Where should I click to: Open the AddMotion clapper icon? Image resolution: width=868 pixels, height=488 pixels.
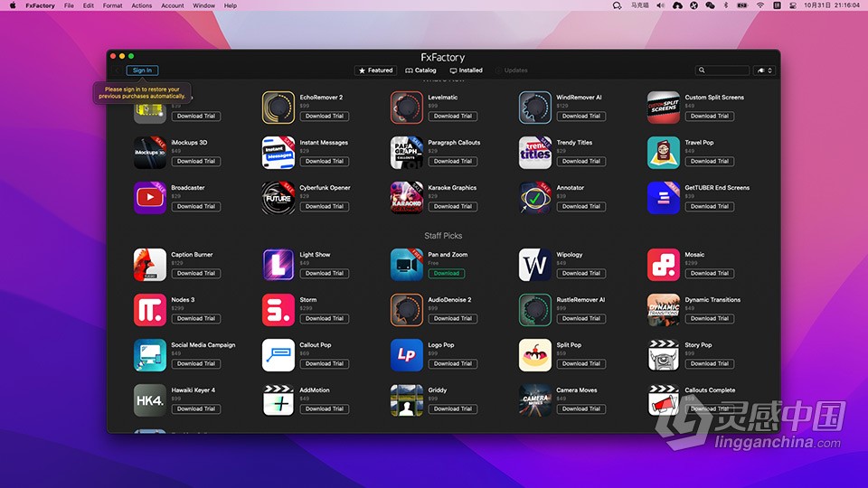[278, 400]
